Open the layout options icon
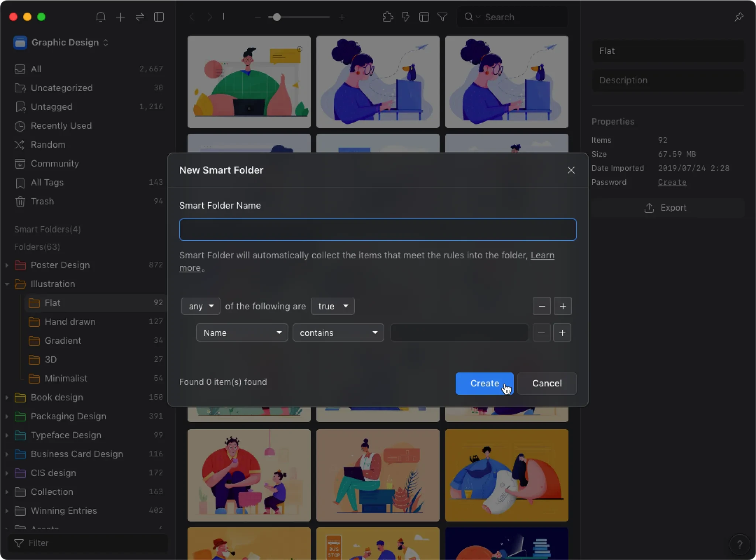 [x=424, y=17]
